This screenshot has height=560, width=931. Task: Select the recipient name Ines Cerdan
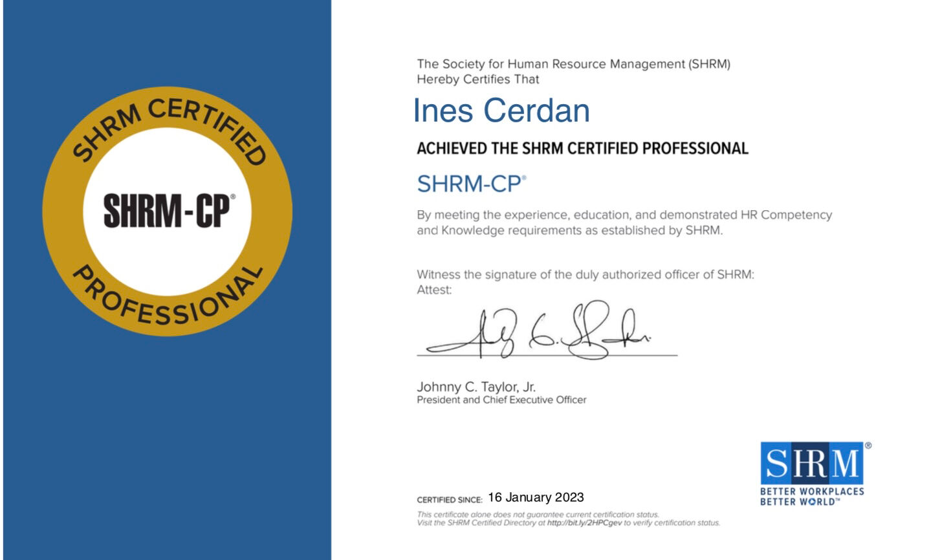click(x=501, y=111)
